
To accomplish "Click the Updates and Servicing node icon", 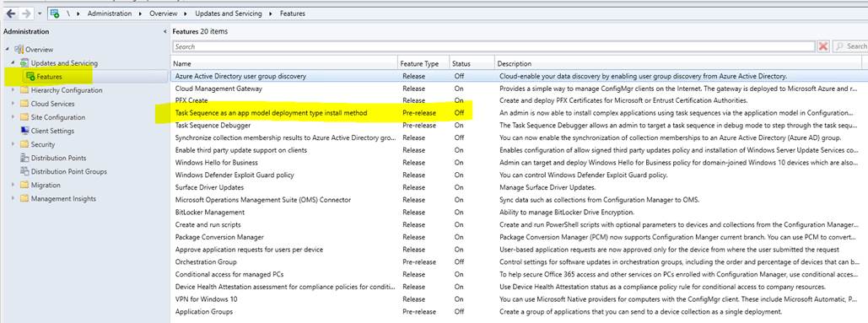I will coord(24,63).
